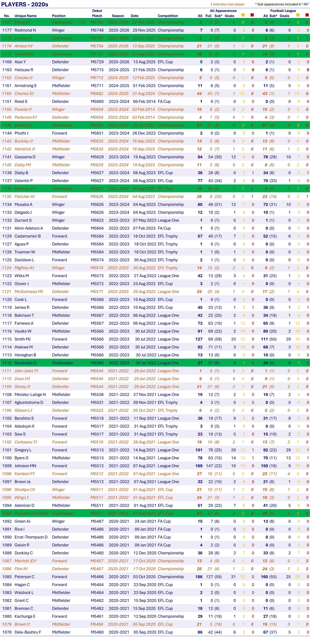
Task: Click the 'Season' column header
Action: tap(118, 16)
